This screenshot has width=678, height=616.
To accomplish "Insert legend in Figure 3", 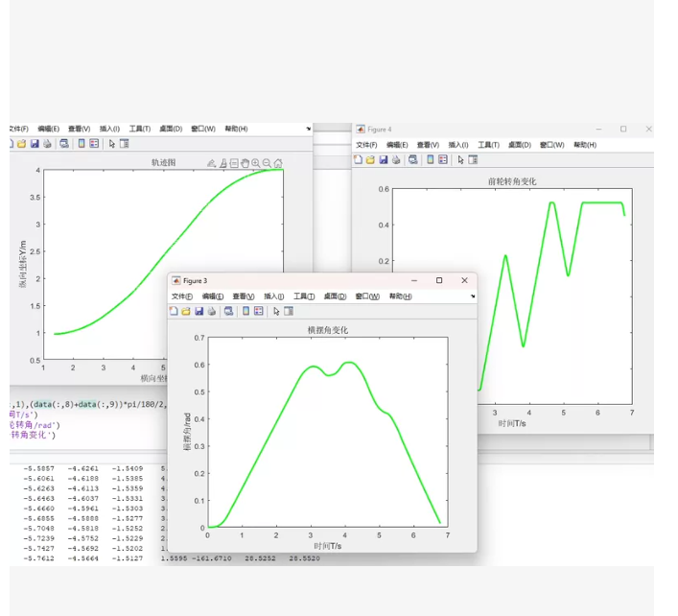I will point(259,311).
